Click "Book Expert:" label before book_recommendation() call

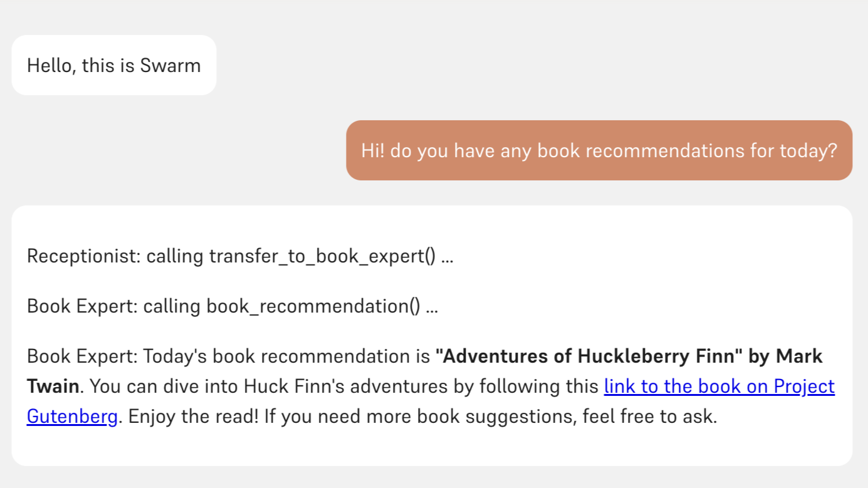pos(81,306)
